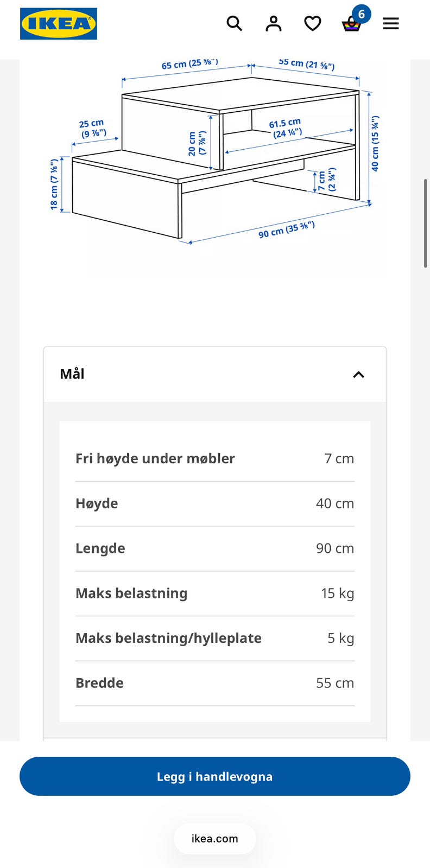
Task: Click the page scrollbar thumb
Action: [426, 223]
